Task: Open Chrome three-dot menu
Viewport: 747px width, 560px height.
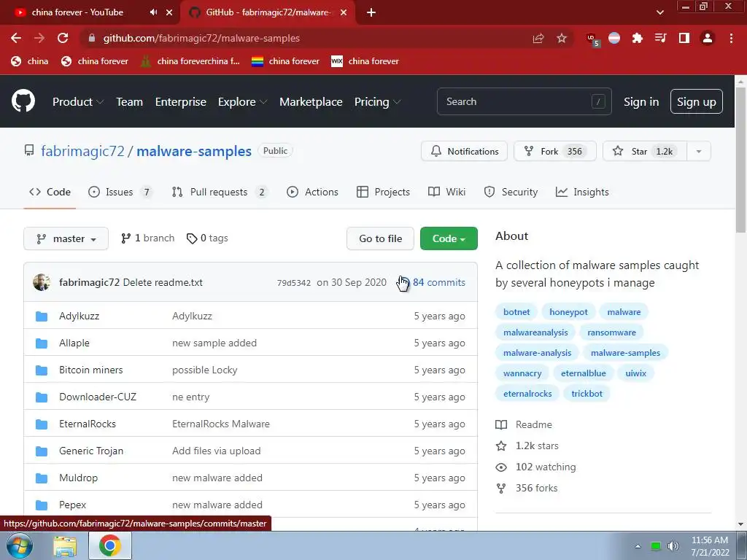Action: pos(731,38)
